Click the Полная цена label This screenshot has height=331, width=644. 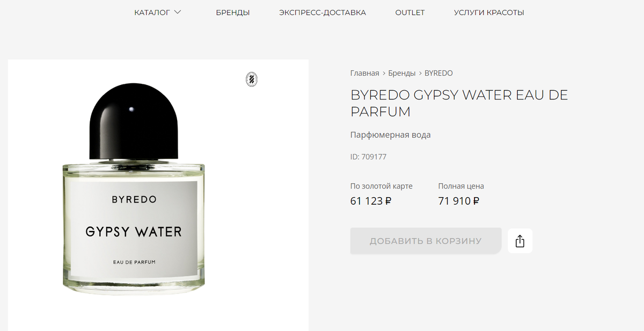click(461, 186)
